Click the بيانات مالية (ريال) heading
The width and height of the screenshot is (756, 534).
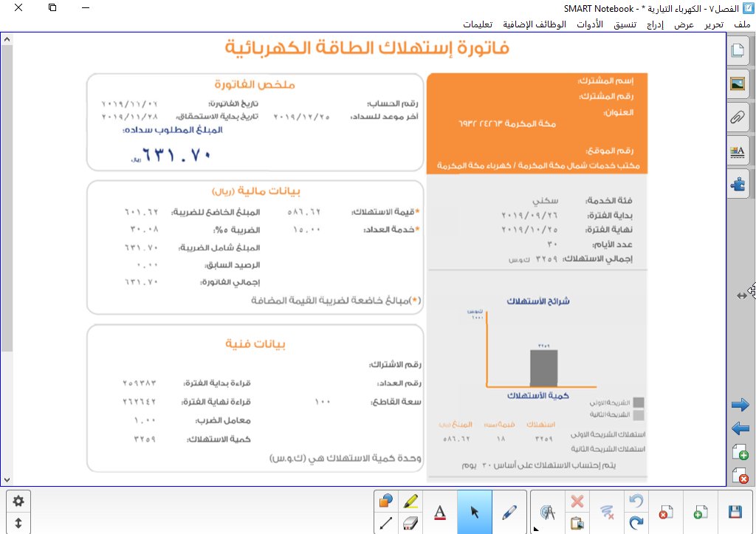click(256, 191)
